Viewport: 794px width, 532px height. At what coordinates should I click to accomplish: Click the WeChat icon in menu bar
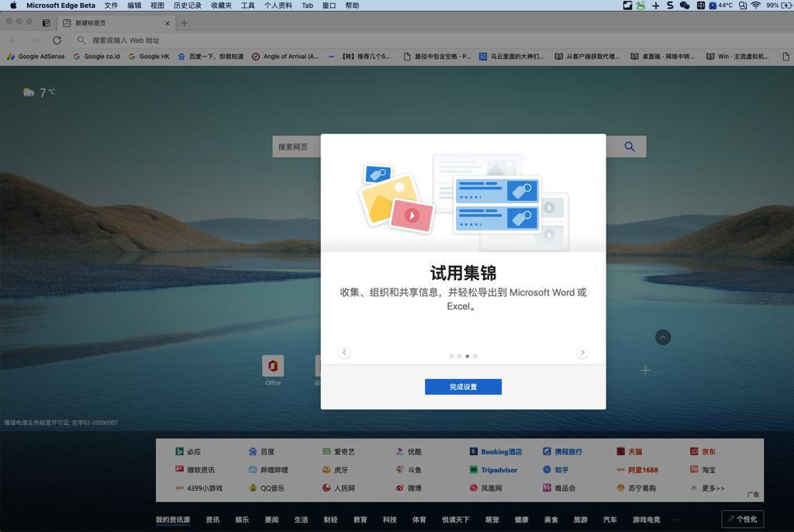coord(685,5)
